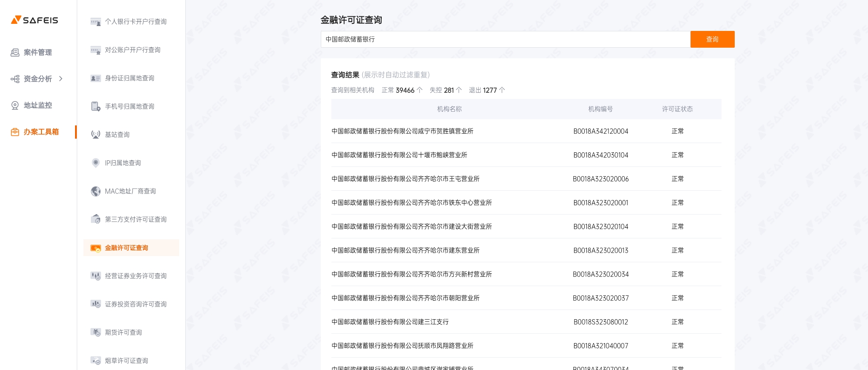Image resolution: width=868 pixels, height=370 pixels.
Task: Click 正常 status in the 建三江支行 row
Action: 677,322
